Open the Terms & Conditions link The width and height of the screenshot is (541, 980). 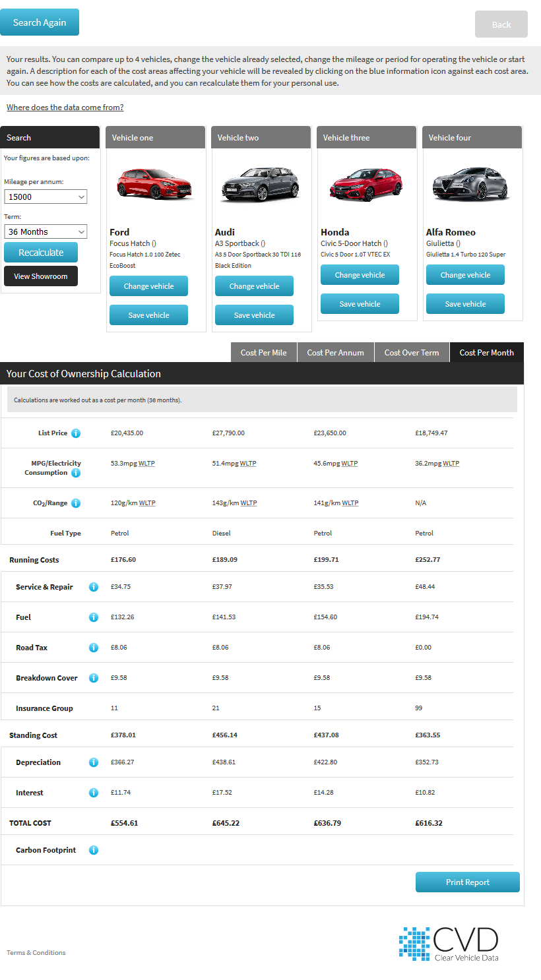36,952
